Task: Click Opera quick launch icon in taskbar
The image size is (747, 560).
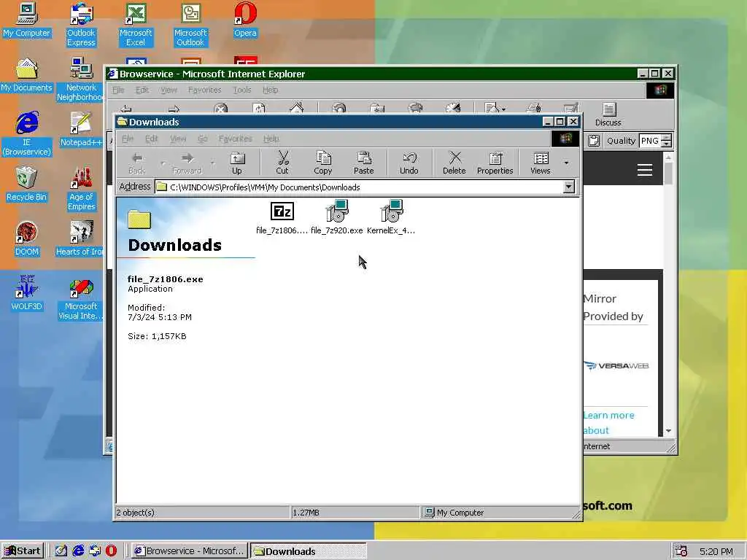Action: [111, 551]
